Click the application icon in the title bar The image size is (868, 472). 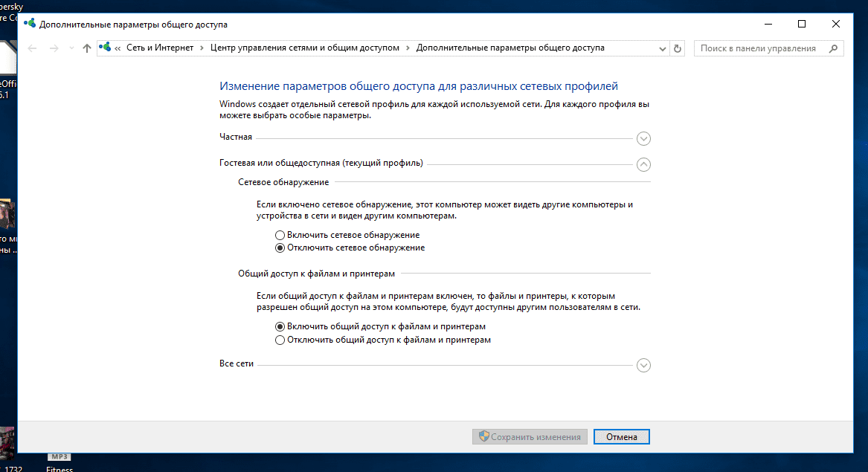tap(30, 23)
